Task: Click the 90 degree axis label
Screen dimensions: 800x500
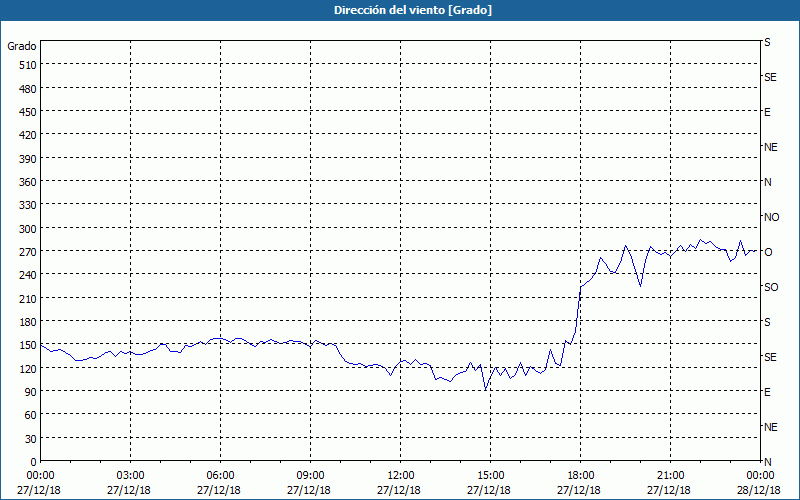Action: [x=31, y=392]
